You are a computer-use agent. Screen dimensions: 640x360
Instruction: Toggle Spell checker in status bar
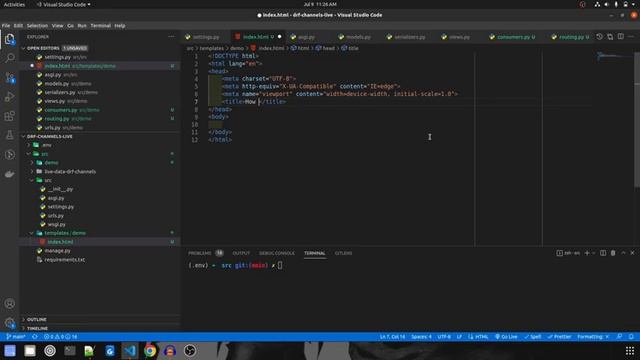[533, 337]
